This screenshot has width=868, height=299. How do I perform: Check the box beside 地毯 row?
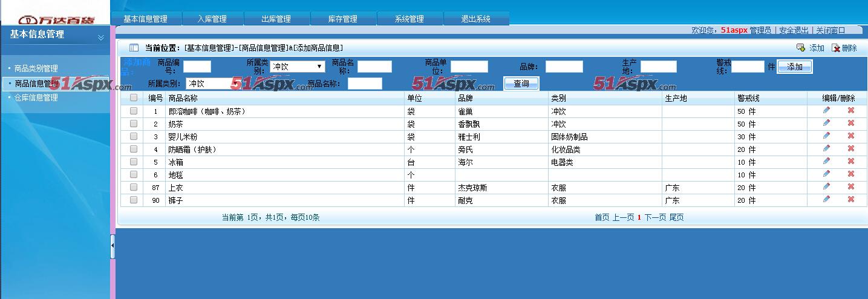pos(134,174)
